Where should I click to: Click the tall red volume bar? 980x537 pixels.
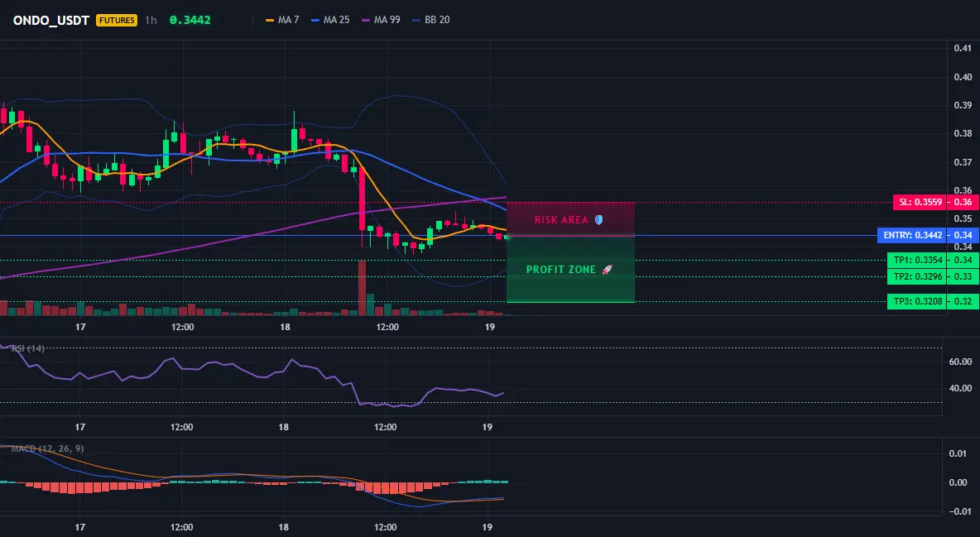tap(362, 288)
